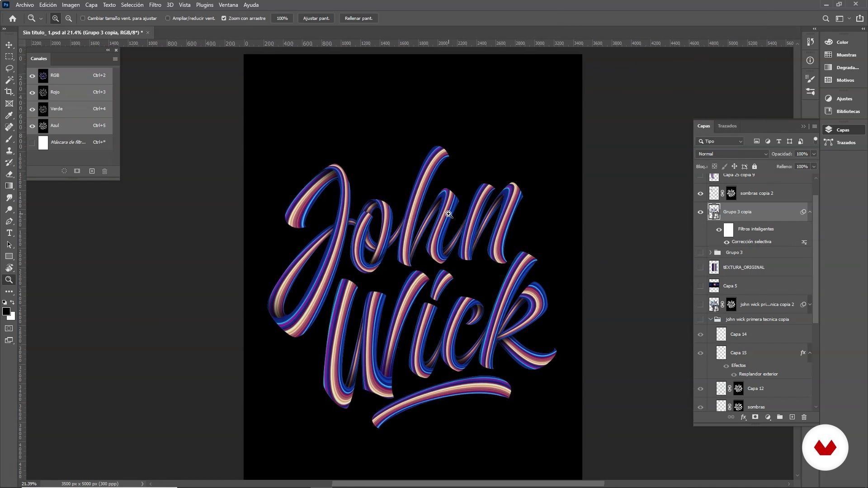Open search icon at top right
Viewport: 868px width, 488px height.
click(x=826, y=19)
